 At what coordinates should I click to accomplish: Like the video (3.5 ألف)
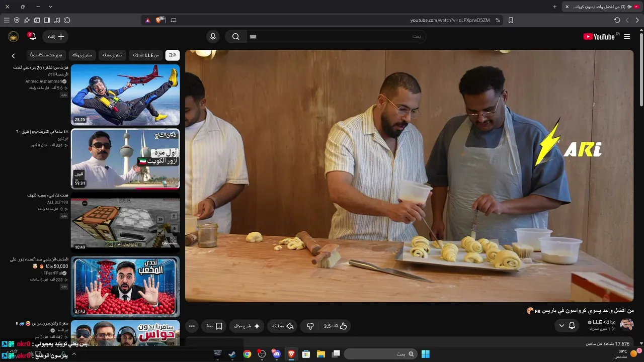pyautogui.click(x=336, y=326)
